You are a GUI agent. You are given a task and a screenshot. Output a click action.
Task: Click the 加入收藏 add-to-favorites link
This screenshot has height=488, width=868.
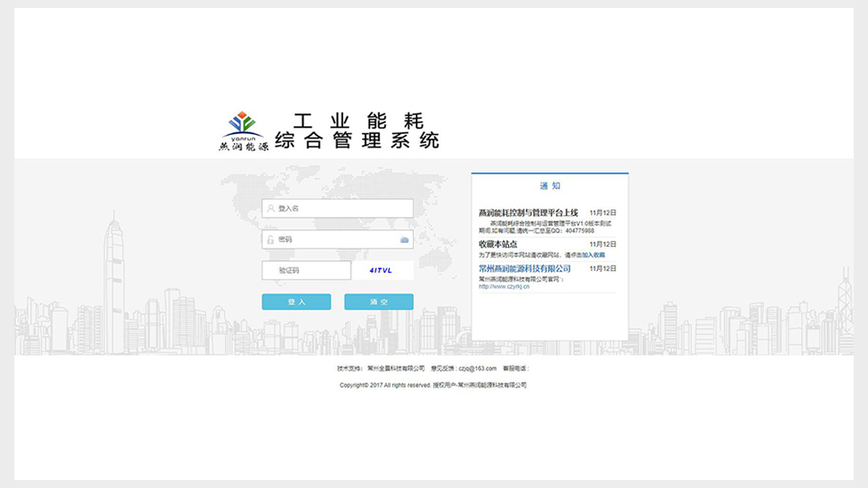click(x=593, y=255)
